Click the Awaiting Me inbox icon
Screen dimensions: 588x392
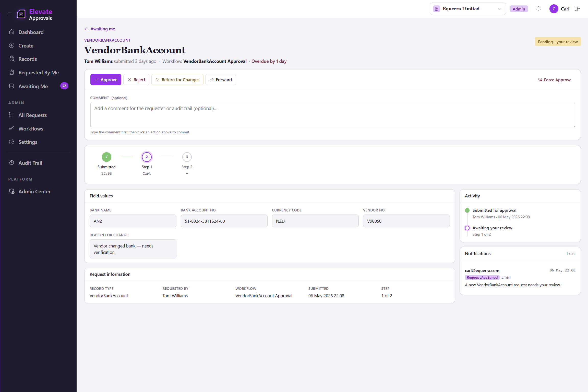12,86
